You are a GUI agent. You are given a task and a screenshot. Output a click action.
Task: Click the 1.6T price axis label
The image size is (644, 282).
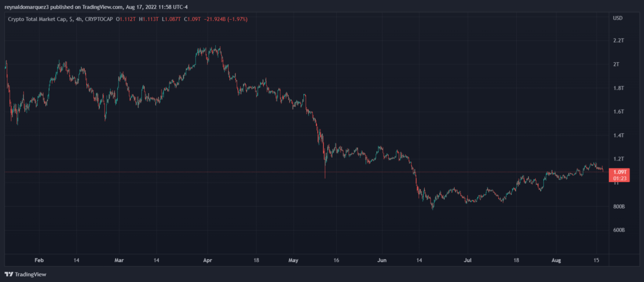619,112
